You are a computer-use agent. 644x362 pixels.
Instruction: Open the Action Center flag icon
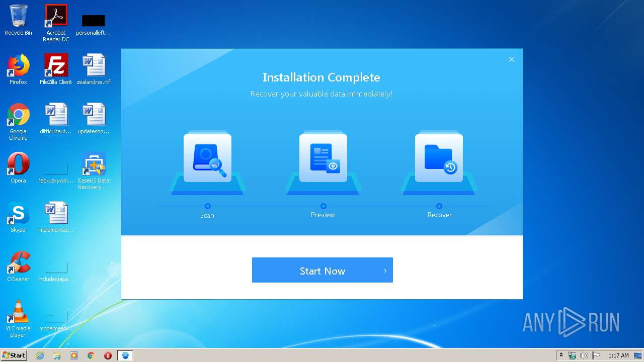(596, 355)
